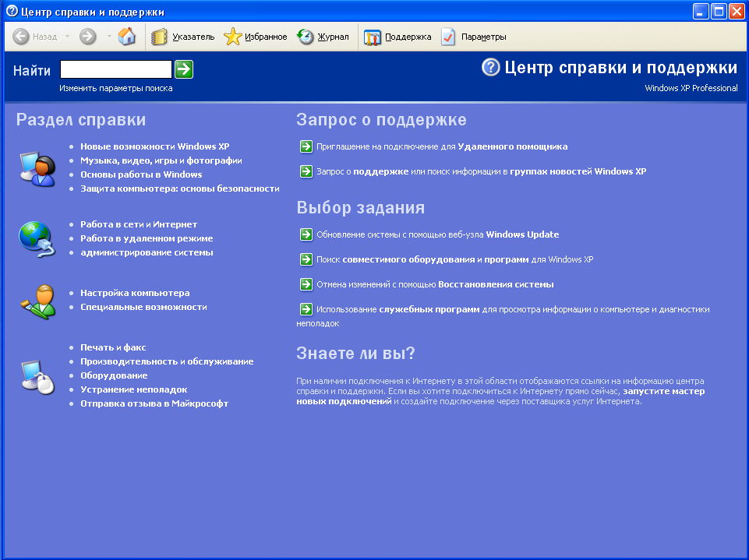Click green arrow beside служебных программ
The height and width of the screenshot is (560, 749).
[x=306, y=309]
